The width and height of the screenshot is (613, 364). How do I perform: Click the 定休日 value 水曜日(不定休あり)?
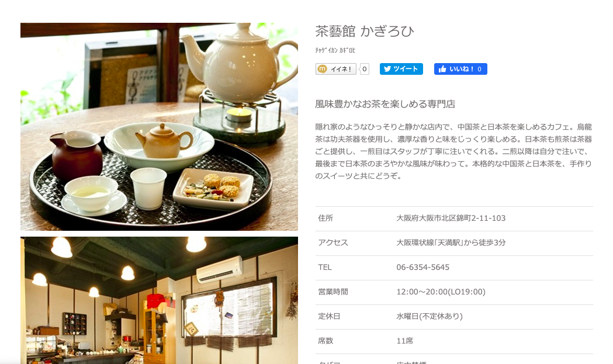[430, 316]
